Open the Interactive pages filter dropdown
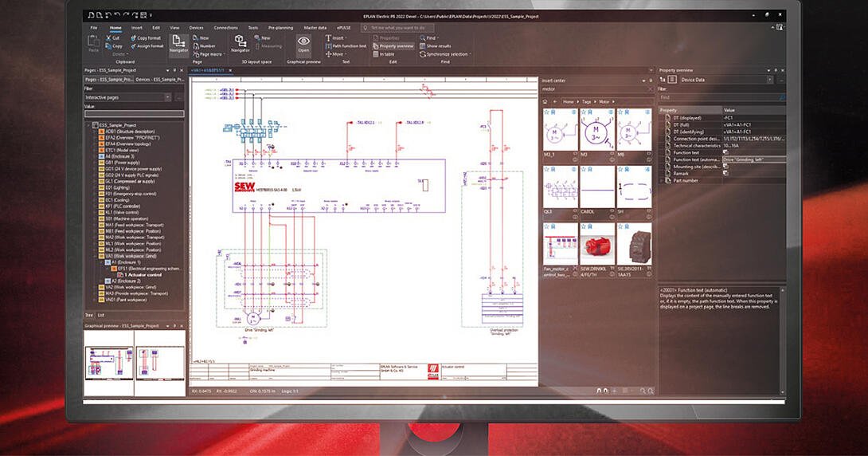 coord(168,97)
